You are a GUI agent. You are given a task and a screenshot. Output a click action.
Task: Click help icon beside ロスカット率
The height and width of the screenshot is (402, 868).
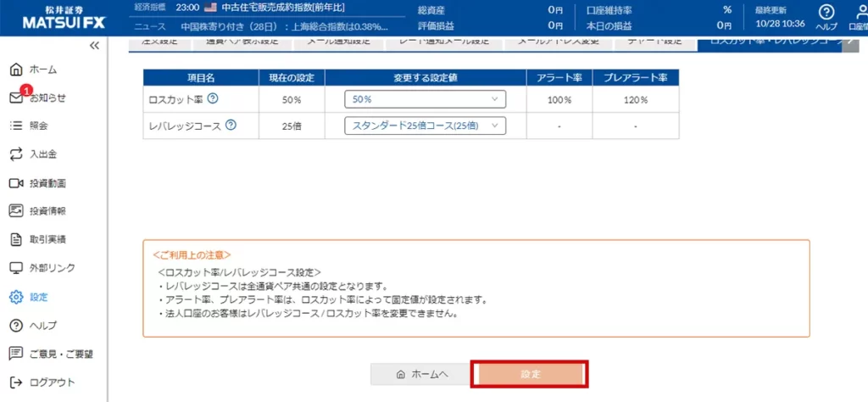tap(213, 98)
